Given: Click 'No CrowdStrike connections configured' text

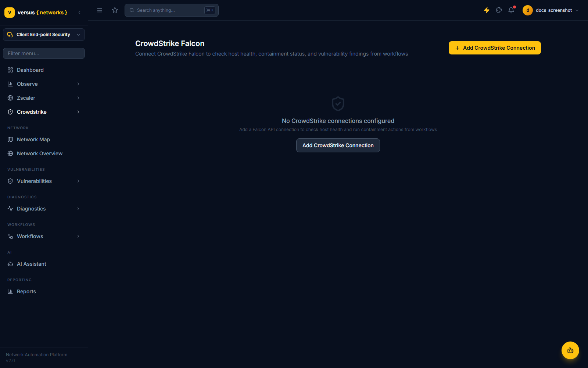Looking at the screenshot, I should (x=338, y=121).
